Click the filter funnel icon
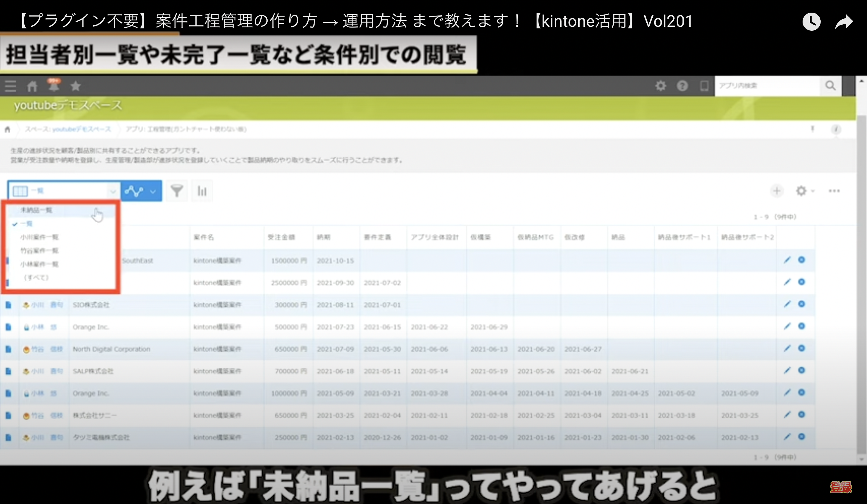Image resolution: width=867 pixels, height=504 pixels. point(176,191)
